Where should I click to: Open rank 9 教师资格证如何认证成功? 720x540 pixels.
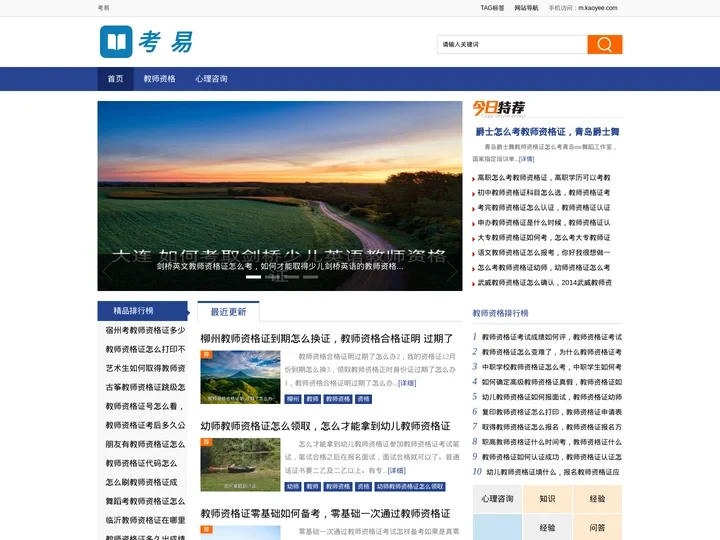(551, 457)
